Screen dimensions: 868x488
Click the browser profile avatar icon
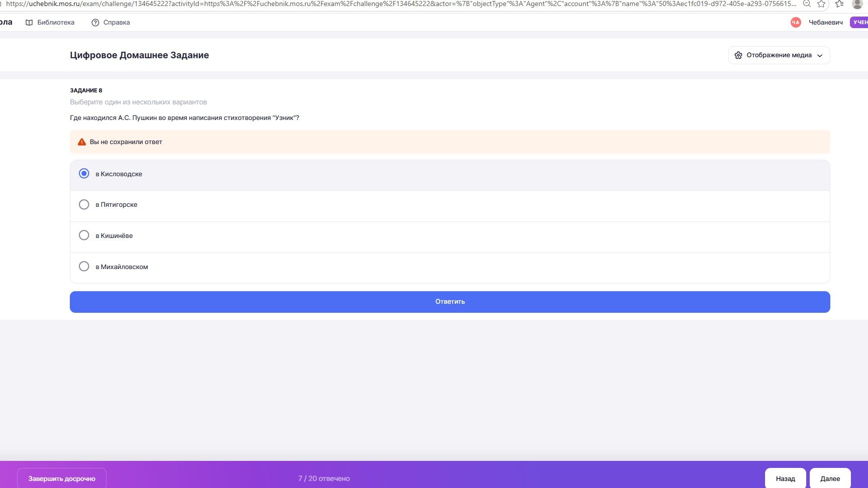[x=857, y=4]
